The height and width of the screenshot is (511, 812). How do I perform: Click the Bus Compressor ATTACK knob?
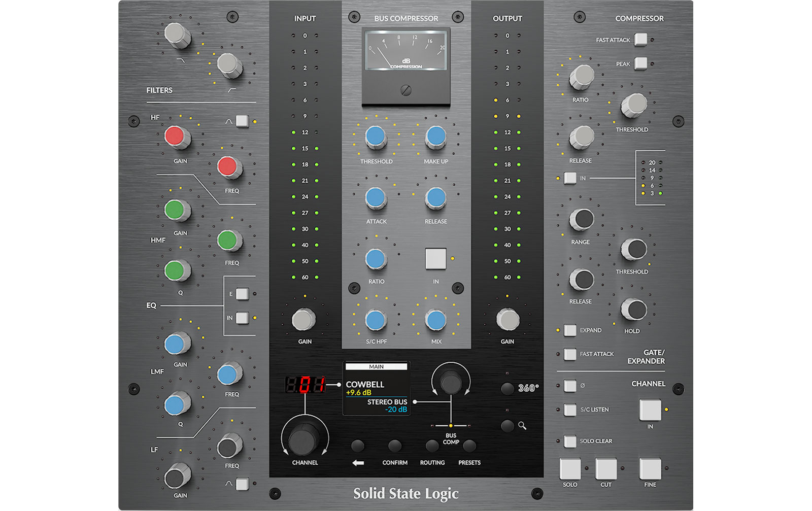coord(376,198)
